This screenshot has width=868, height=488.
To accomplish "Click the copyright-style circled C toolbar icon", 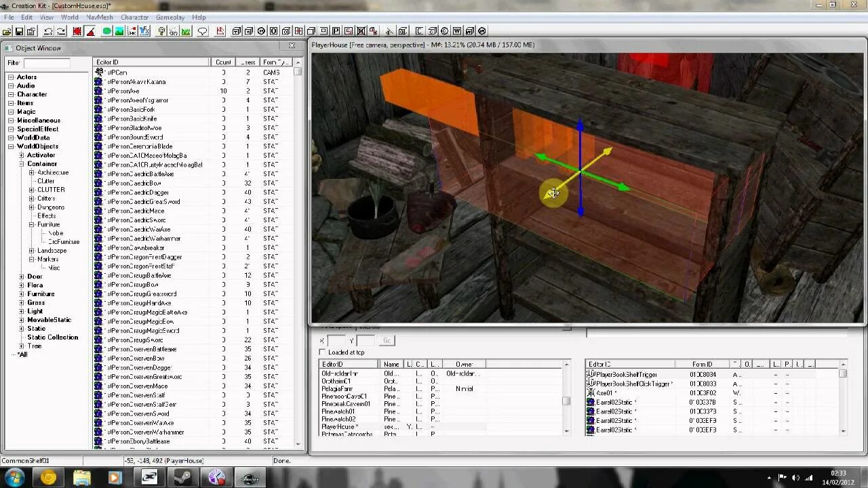I will tap(444, 31).
